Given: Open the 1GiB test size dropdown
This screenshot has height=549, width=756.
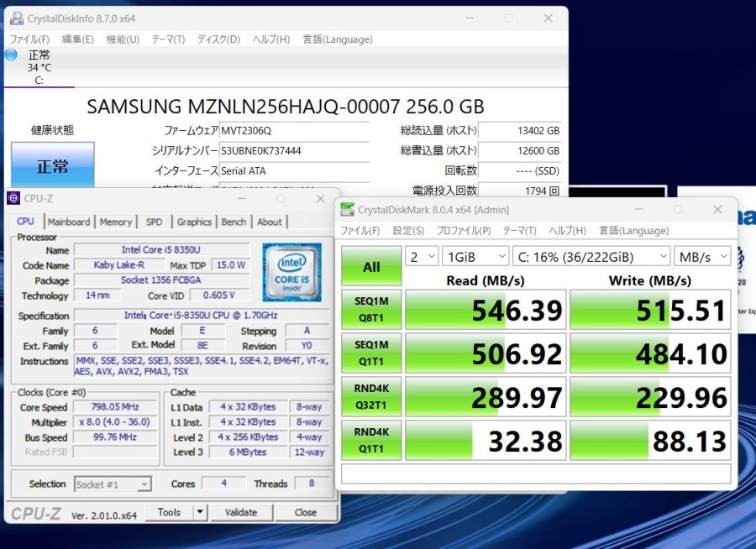Looking at the screenshot, I should [475, 256].
